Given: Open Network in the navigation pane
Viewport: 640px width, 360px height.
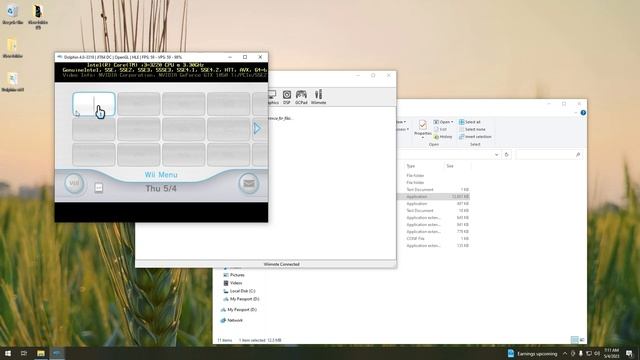Looking at the screenshot, I should 231,320.
